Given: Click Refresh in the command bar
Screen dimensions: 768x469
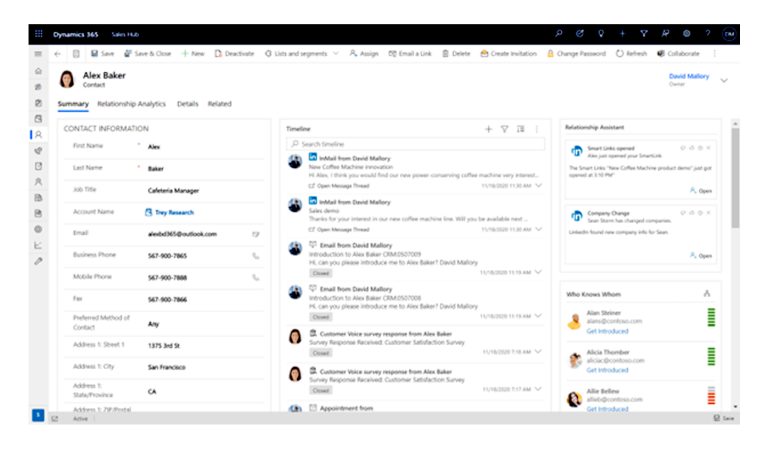Looking at the screenshot, I should (631, 53).
